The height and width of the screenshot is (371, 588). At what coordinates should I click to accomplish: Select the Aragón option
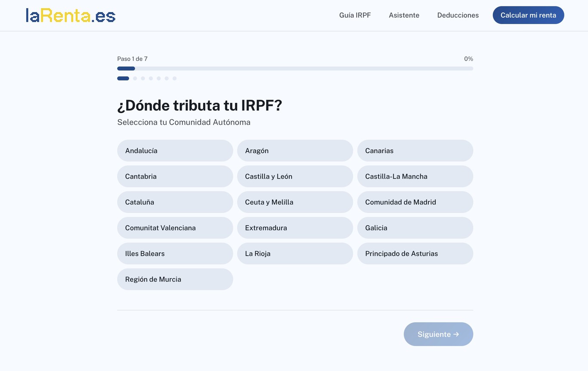(295, 151)
